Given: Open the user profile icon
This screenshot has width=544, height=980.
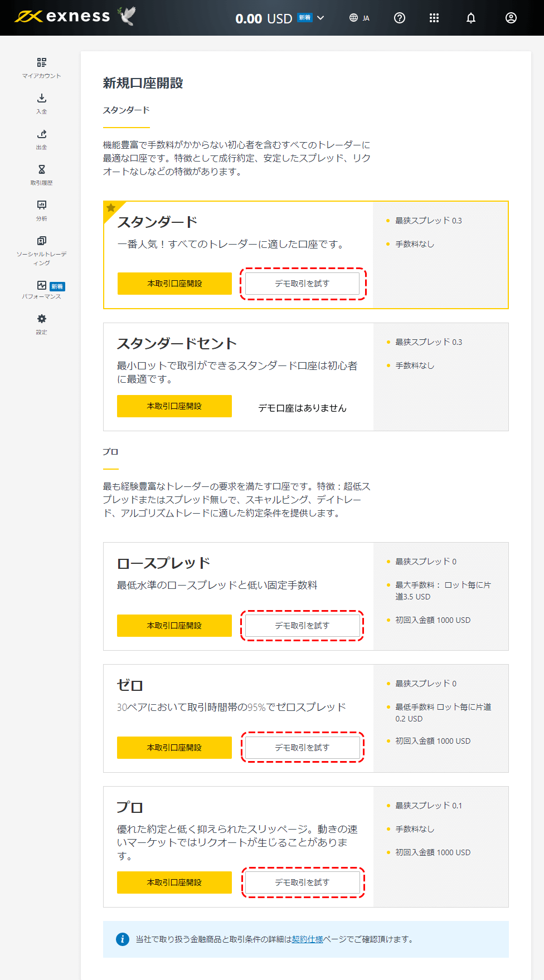Looking at the screenshot, I should 511,18.
